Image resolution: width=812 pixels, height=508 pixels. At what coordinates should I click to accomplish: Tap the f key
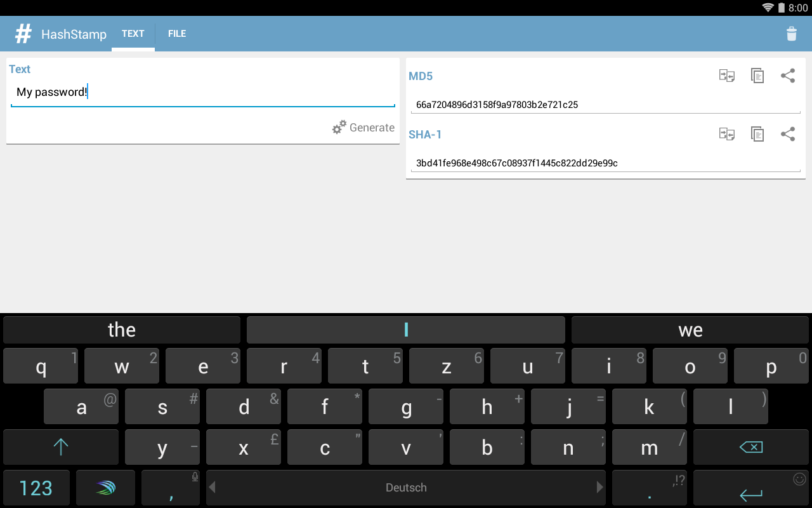325,406
